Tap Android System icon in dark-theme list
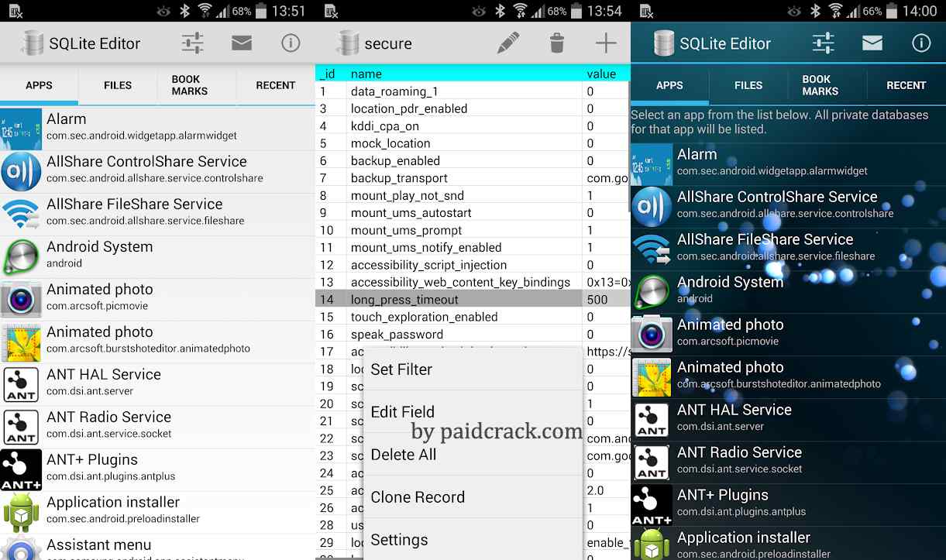The image size is (946, 560). click(x=652, y=292)
